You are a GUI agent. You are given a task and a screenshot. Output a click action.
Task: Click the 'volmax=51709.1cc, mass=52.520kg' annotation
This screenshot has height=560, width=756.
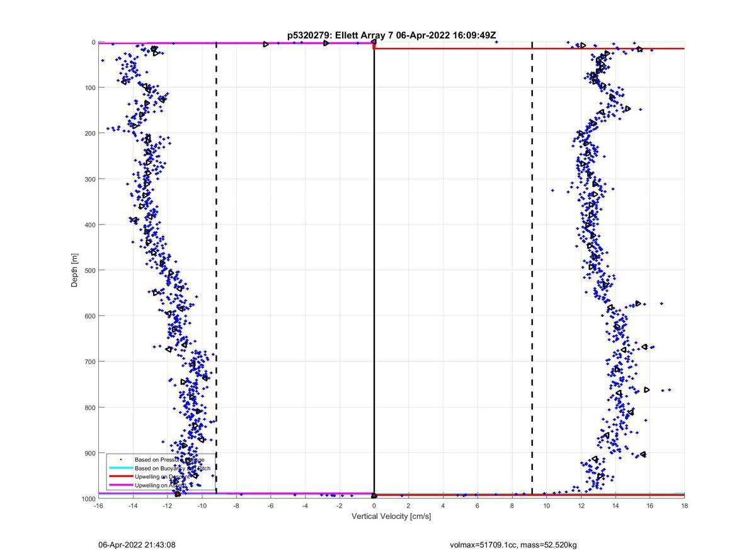tap(513, 545)
